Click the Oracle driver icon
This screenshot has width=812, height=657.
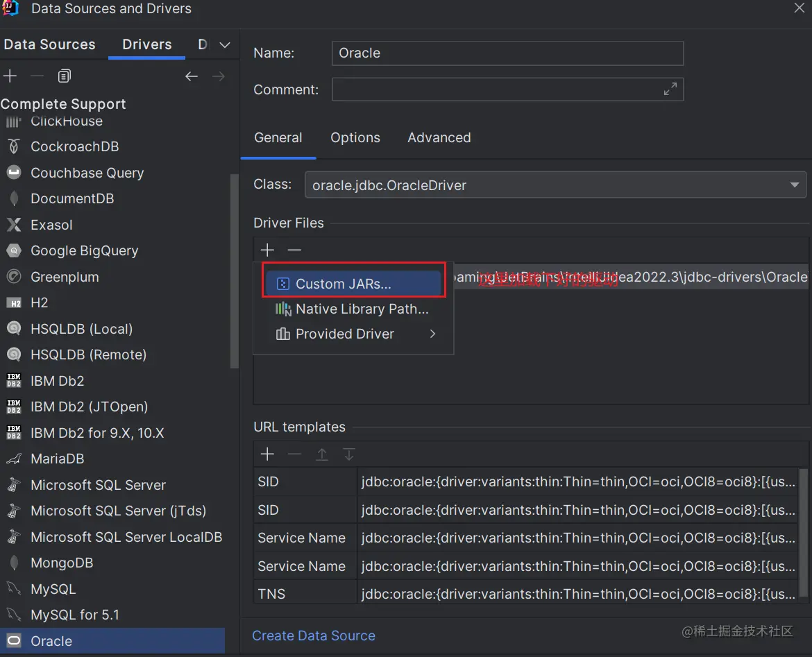tap(14, 641)
